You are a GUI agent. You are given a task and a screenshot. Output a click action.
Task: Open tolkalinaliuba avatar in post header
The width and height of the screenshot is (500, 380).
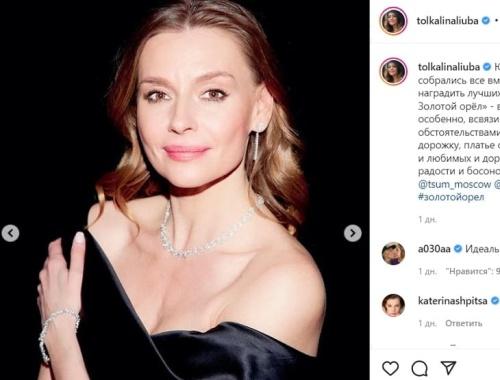pyautogui.click(x=393, y=21)
